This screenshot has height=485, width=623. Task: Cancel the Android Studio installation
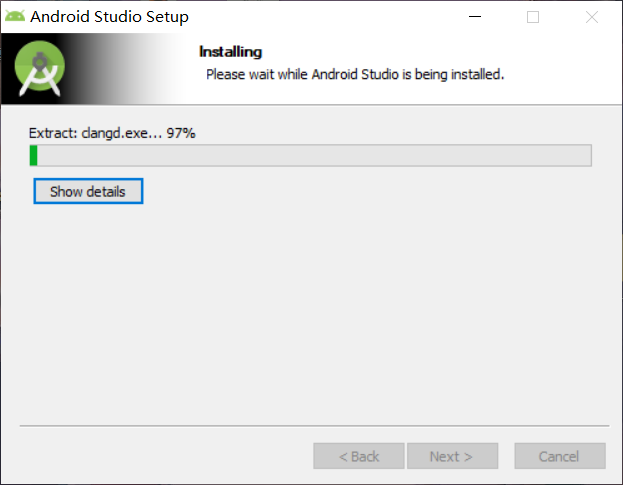point(560,456)
